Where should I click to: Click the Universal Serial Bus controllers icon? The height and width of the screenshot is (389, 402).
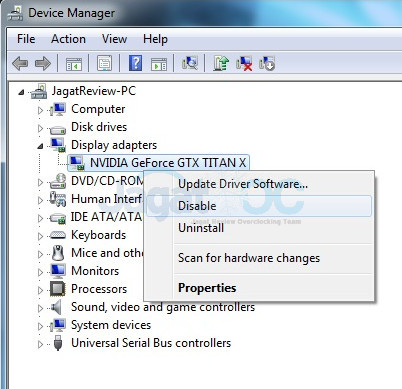[x=58, y=343]
